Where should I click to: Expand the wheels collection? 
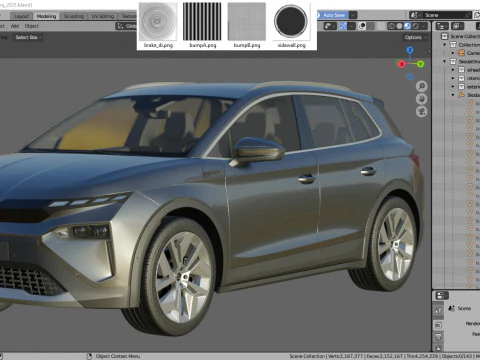point(453,70)
